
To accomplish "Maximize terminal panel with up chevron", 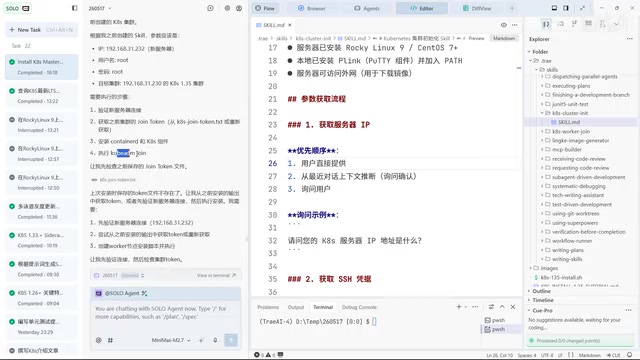I will pyautogui.click(x=502, y=307).
